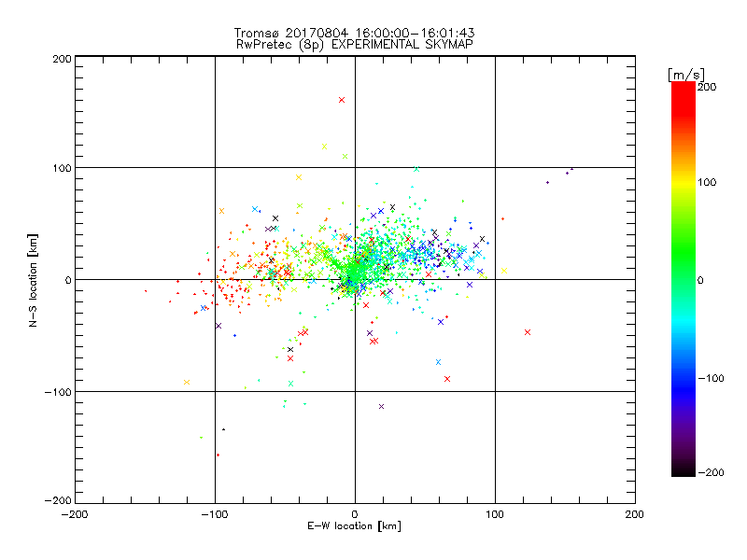Click the lone red X marker right of 100 km east

point(528,332)
